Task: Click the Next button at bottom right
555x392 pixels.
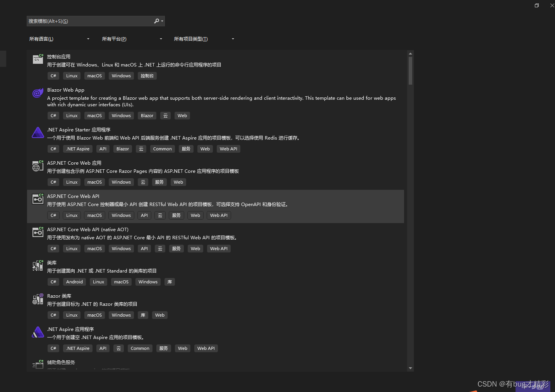Action: (x=533, y=386)
